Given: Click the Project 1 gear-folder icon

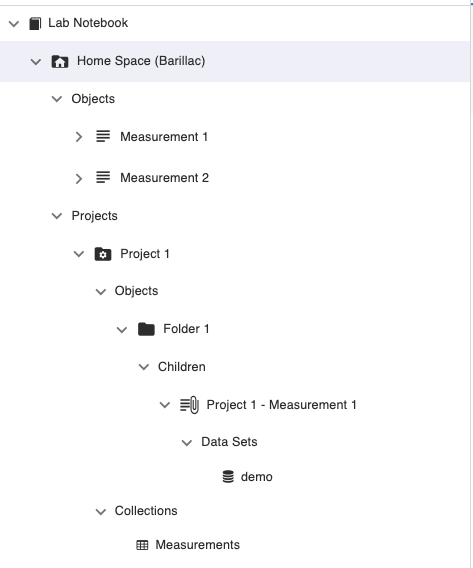Looking at the screenshot, I should click(x=103, y=254).
